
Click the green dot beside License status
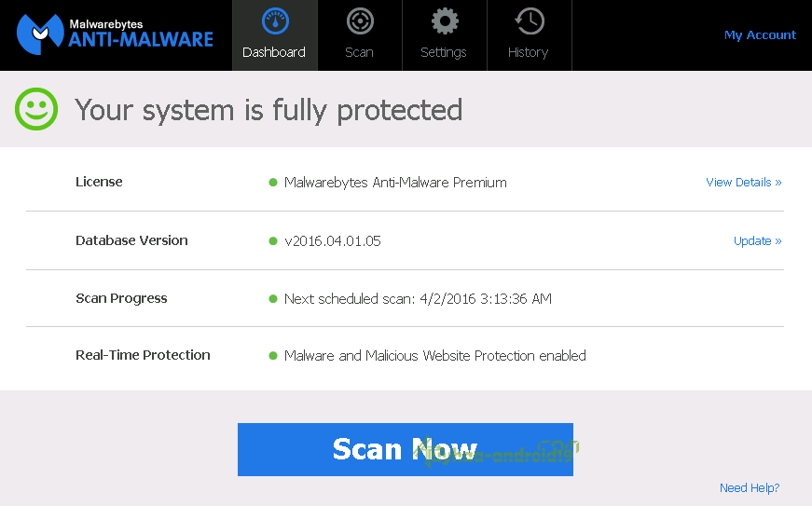click(273, 182)
